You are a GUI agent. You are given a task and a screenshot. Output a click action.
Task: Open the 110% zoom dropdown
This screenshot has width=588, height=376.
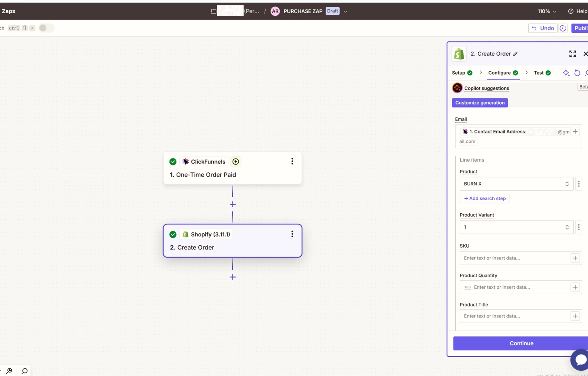[547, 11]
